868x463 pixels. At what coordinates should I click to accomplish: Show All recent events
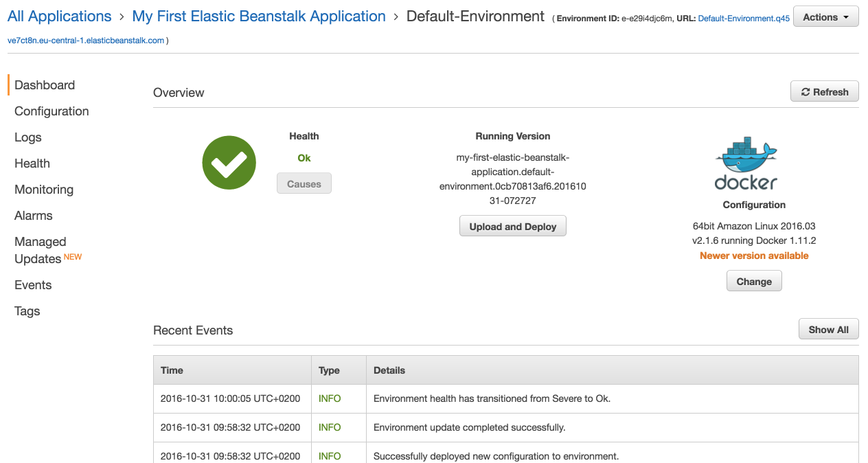tap(828, 329)
